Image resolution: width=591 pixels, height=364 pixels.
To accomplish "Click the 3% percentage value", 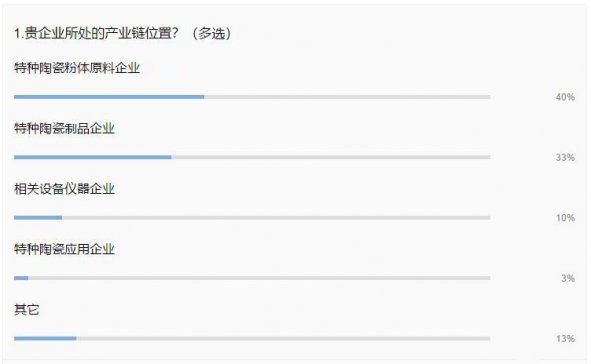I will pyautogui.click(x=568, y=278).
